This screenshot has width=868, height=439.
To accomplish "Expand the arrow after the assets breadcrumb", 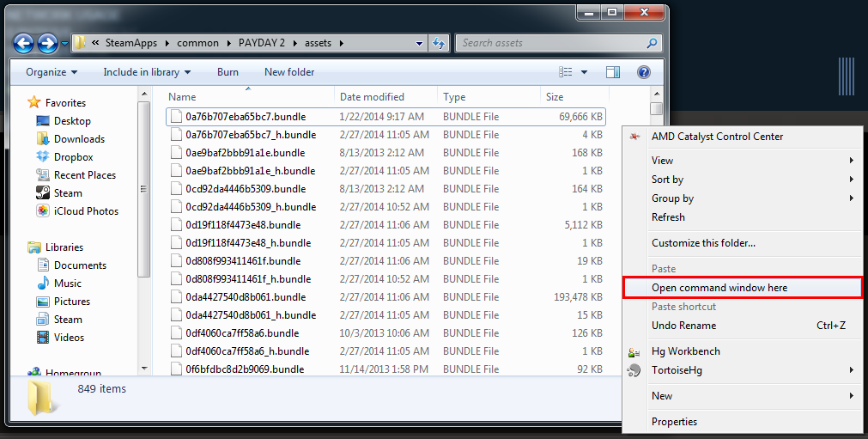I will [341, 43].
